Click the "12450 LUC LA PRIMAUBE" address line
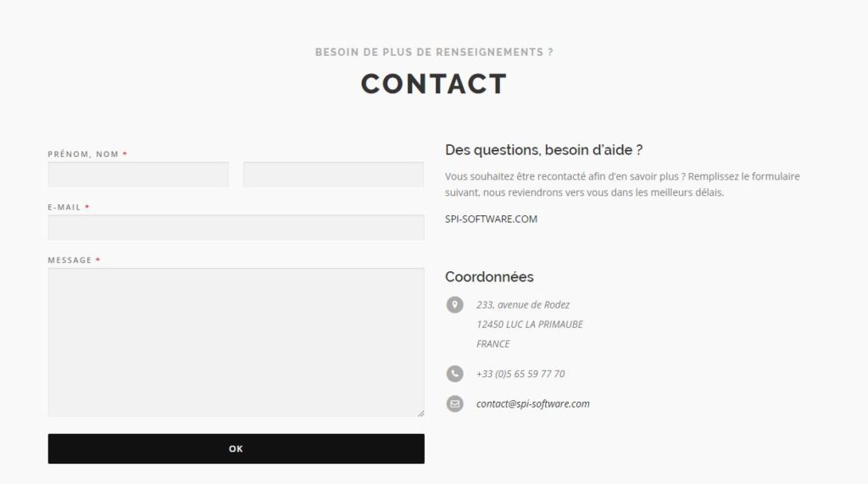The width and height of the screenshot is (868, 484). (x=529, y=325)
